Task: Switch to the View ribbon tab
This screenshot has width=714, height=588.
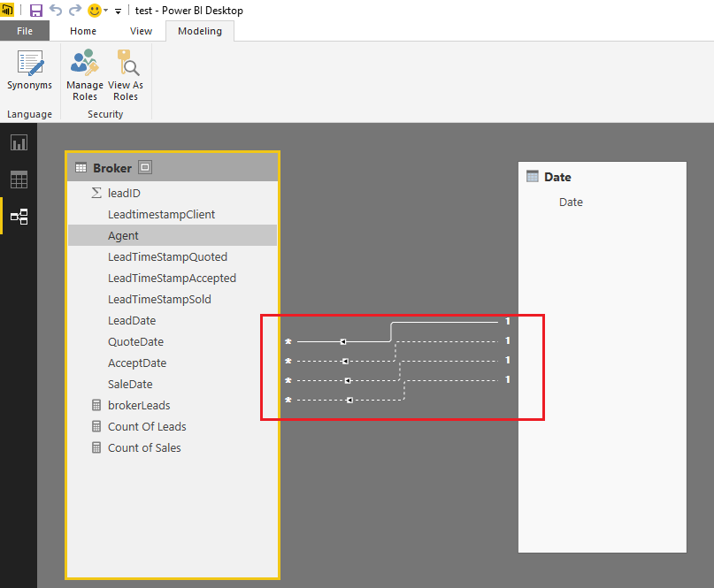Action: tap(141, 31)
